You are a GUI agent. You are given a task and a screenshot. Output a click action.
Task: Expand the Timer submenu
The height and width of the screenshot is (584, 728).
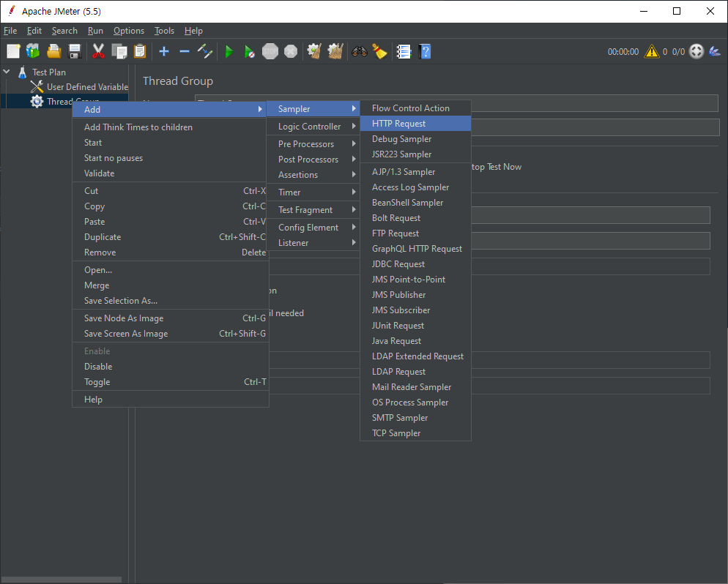[x=313, y=192]
